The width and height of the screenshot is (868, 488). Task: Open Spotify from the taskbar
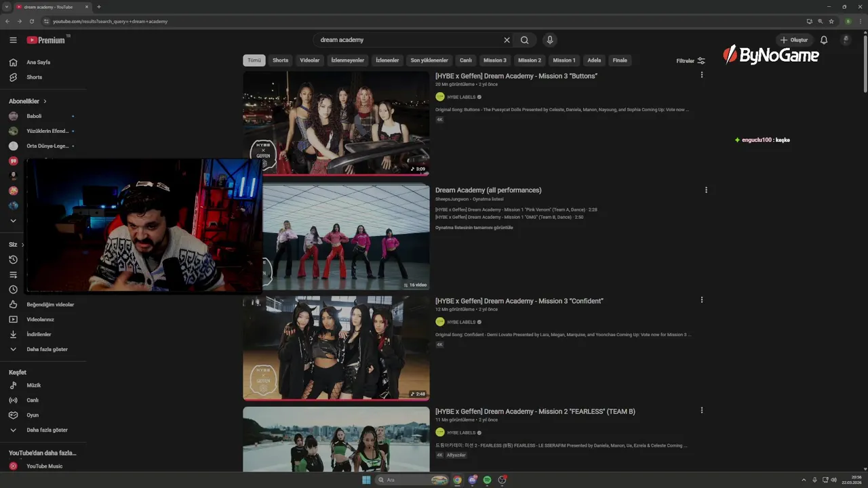pos(487,480)
